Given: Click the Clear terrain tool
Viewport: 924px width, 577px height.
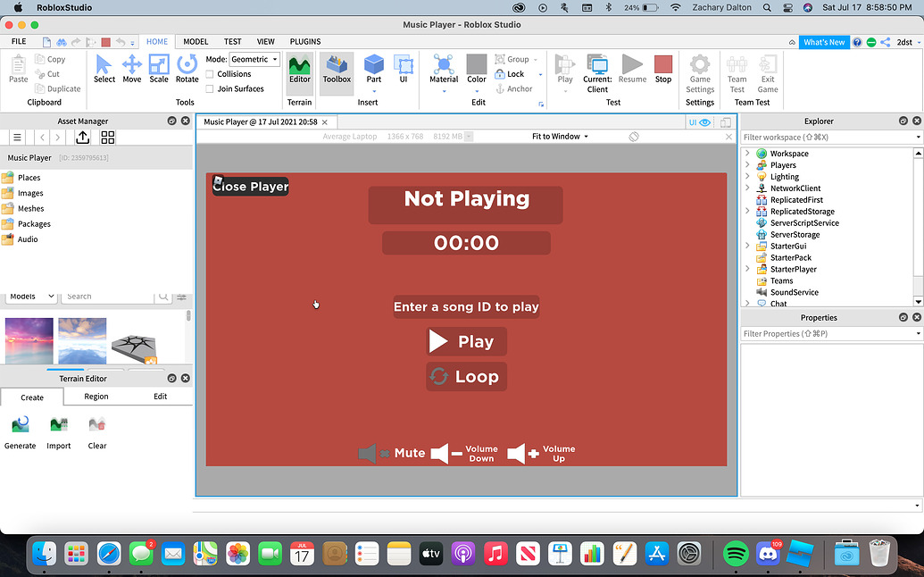Looking at the screenshot, I should [x=97, y=432].
